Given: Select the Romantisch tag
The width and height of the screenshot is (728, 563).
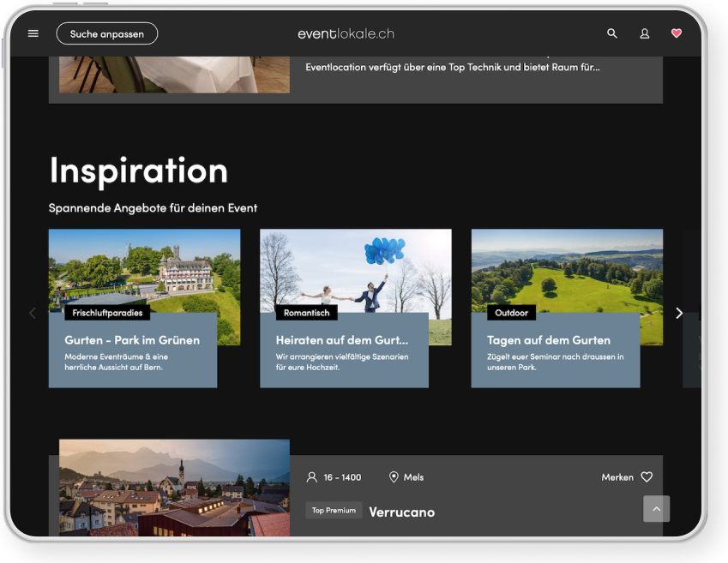Looking at the screenshot, I should pyautogui.click(x=306, y=313).
